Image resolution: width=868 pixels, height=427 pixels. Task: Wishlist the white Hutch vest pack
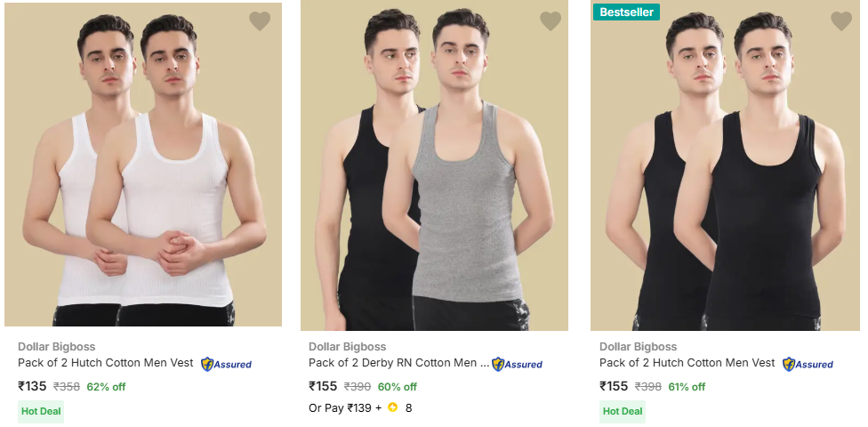260,21
